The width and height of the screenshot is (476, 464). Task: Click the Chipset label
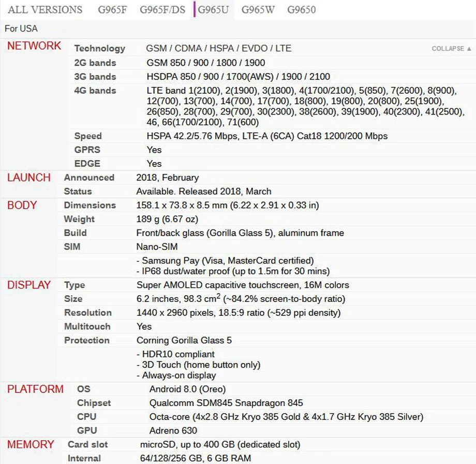(x=94, y=403)
